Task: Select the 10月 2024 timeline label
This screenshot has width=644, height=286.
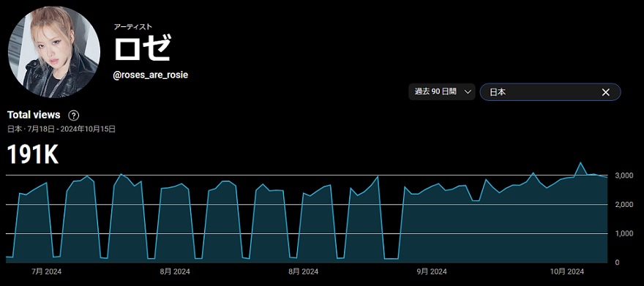Action: (x=566, y=271)
